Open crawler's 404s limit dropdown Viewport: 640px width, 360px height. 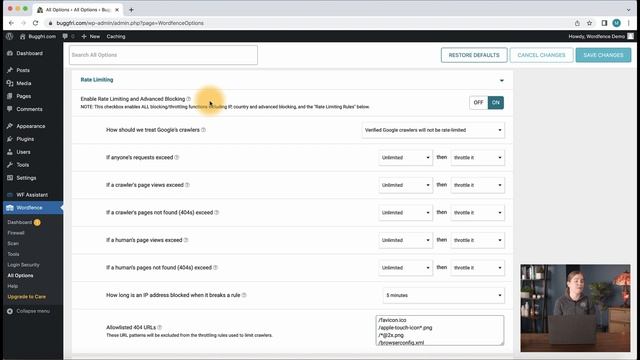click(x=405, y=213)
